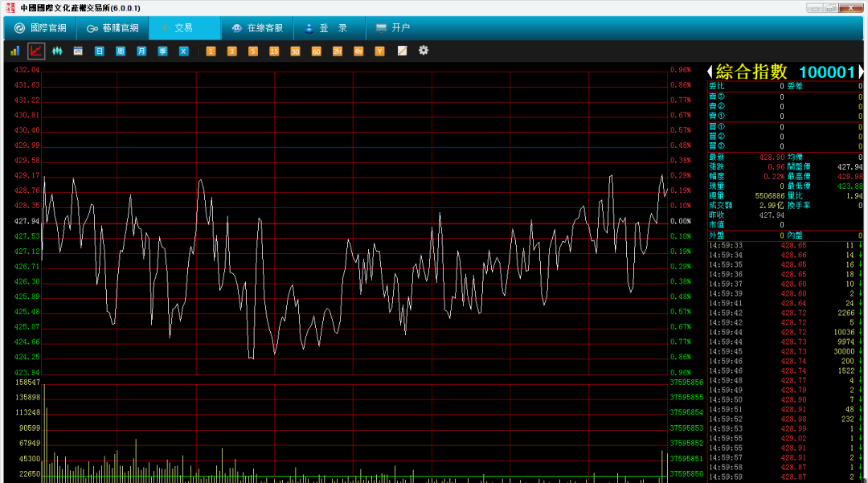Click highest price value 429.98
Viewport: 868px width, 483px height.
(850, 177)
